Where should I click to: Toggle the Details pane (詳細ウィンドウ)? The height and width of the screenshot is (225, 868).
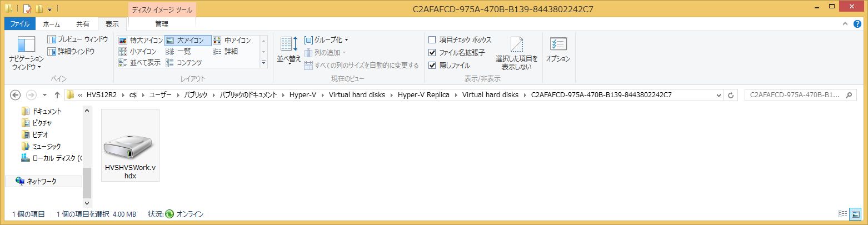coord(71,51)
